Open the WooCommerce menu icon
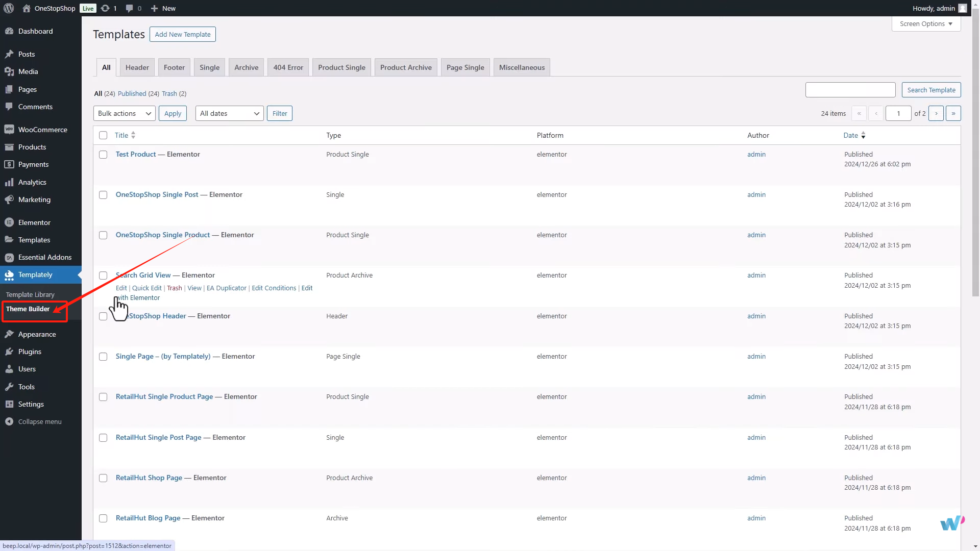This screenshot has height=551, width=980. coord(10,129)
